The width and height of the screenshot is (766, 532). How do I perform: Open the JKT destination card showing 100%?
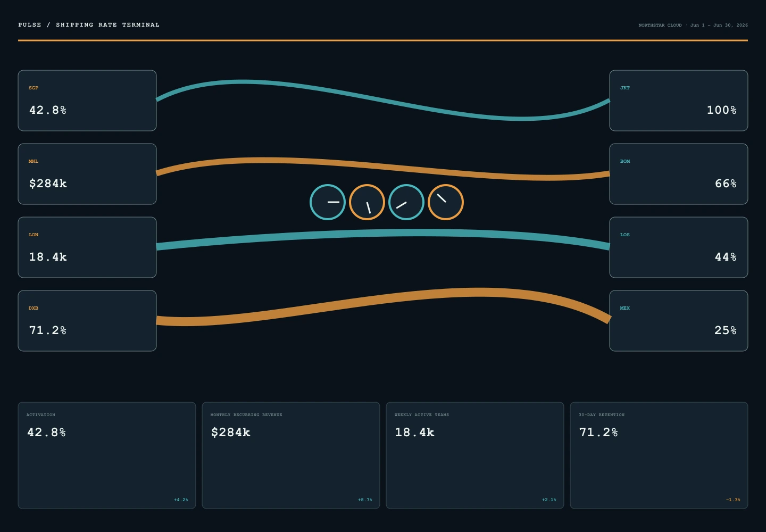679,101
